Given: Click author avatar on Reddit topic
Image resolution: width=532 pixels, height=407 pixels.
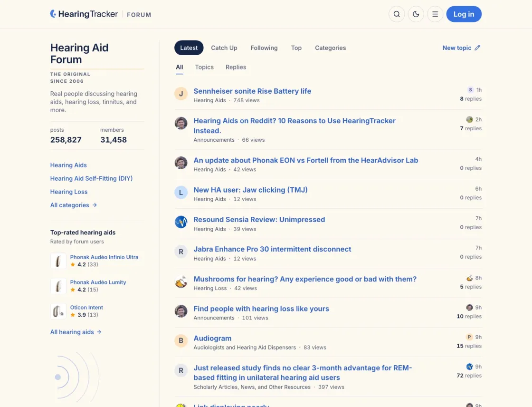Looking at the screenshot, I should 181,123.
